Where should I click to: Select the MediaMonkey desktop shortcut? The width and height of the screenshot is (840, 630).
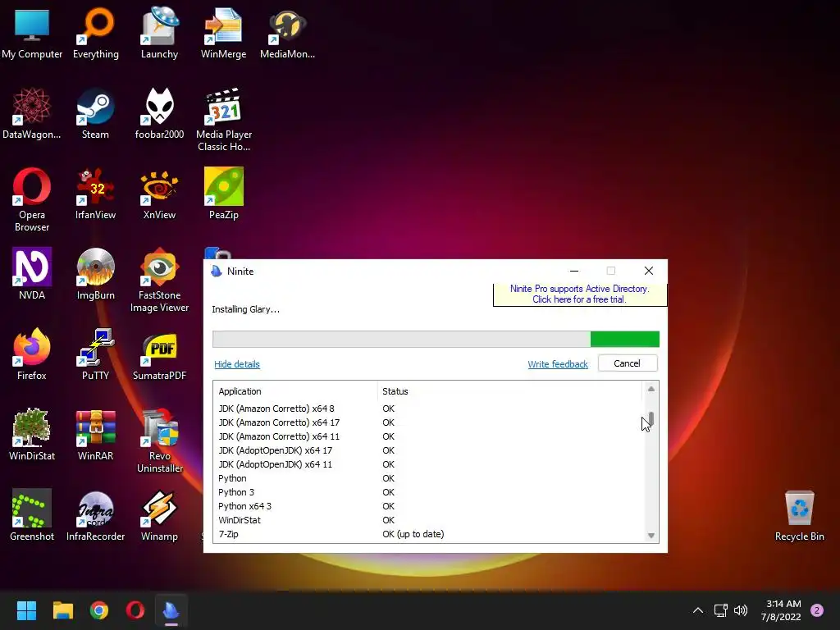pyautogui.click(x=287, y=33)
